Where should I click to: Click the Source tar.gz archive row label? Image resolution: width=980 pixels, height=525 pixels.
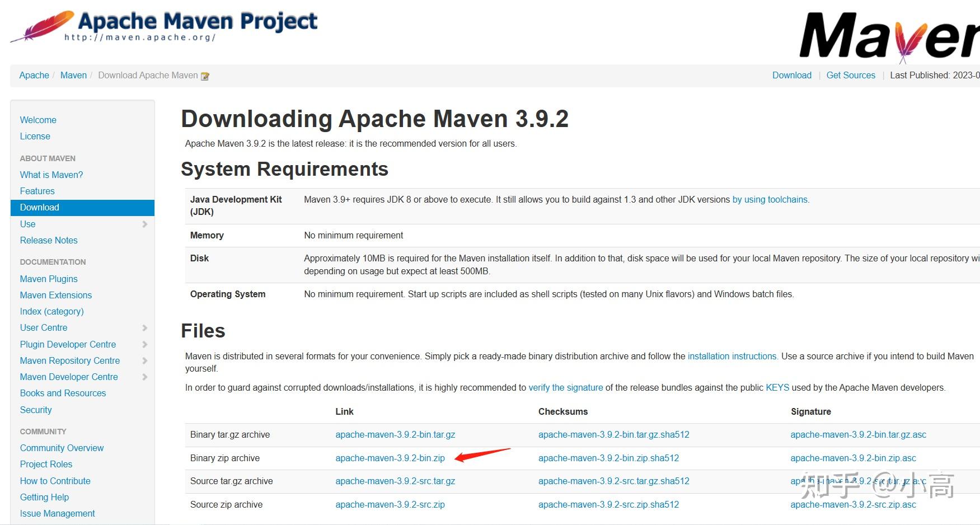click(x=232, y=481)
